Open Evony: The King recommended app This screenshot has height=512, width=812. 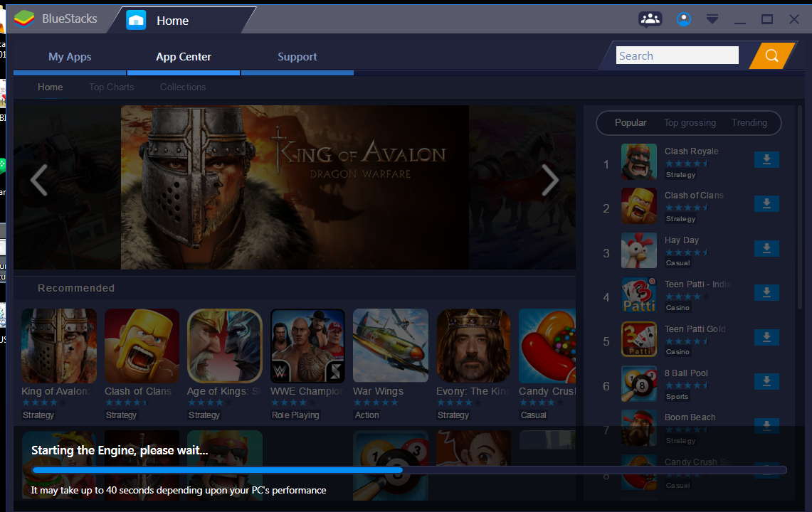pyautogui.click(x=473, y=346)
